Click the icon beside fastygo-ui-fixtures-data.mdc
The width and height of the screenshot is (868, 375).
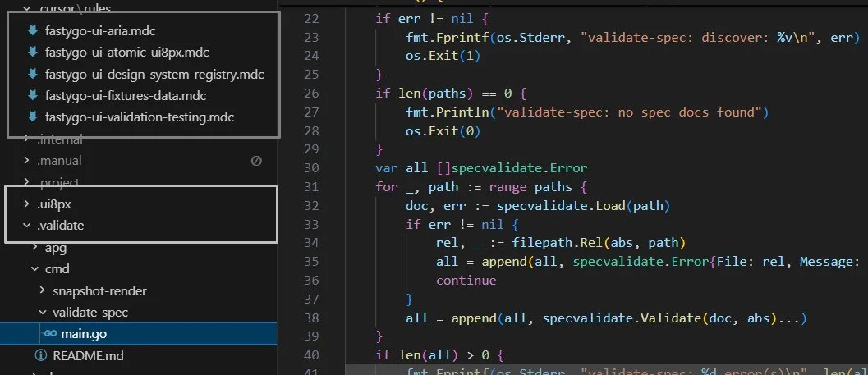tap(33, 96)
